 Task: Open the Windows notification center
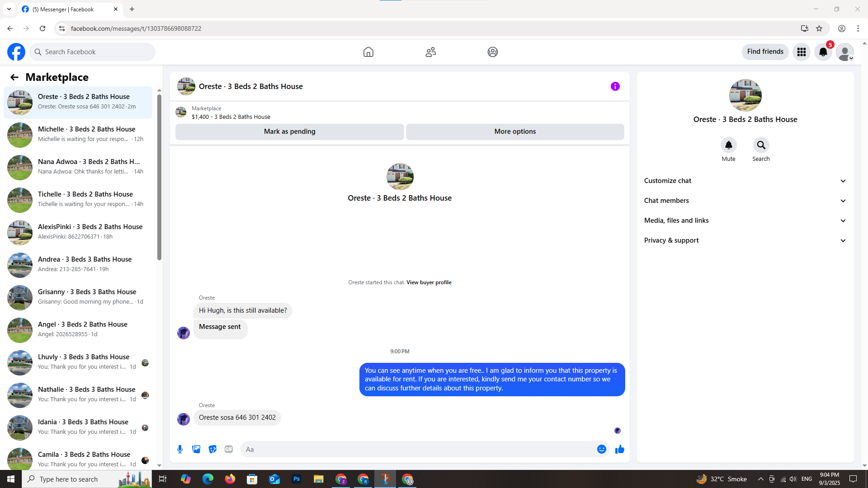[x=854, y=479]
